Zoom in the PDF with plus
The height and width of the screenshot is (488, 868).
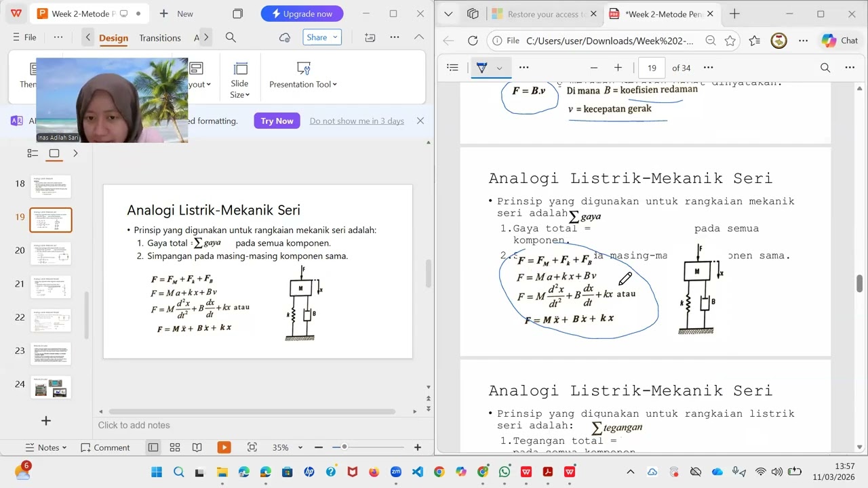coord(618,68)
